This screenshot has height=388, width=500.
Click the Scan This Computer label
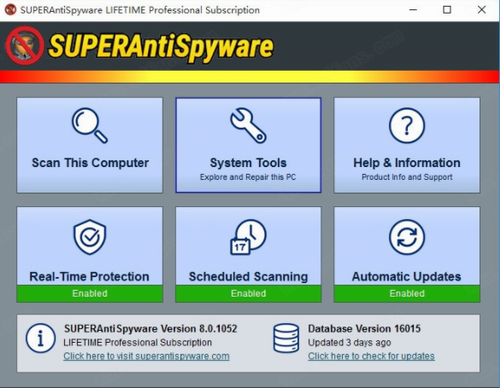(x=90, y=163)
